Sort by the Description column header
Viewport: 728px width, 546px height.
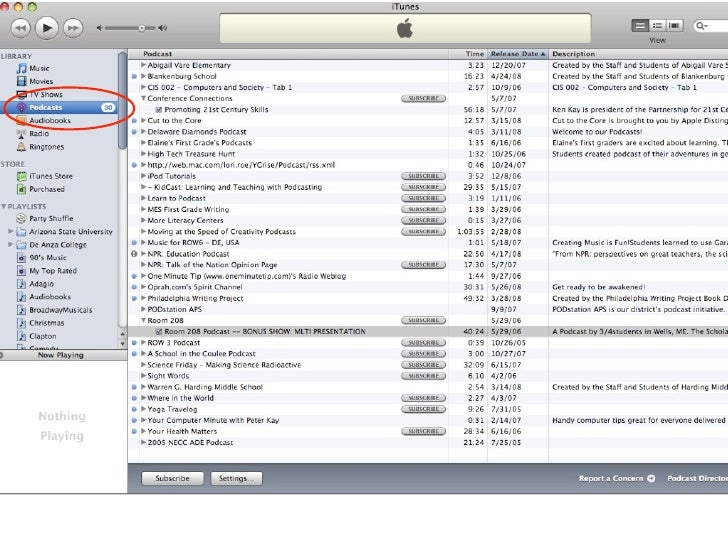tap(638, 54)
